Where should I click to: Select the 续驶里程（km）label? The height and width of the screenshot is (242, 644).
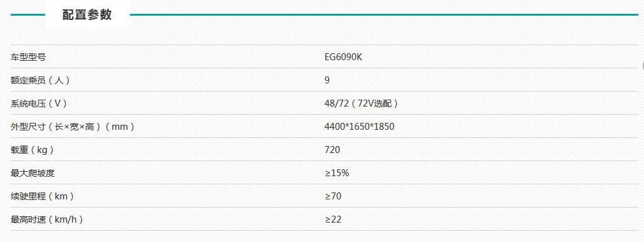point(42,196)
